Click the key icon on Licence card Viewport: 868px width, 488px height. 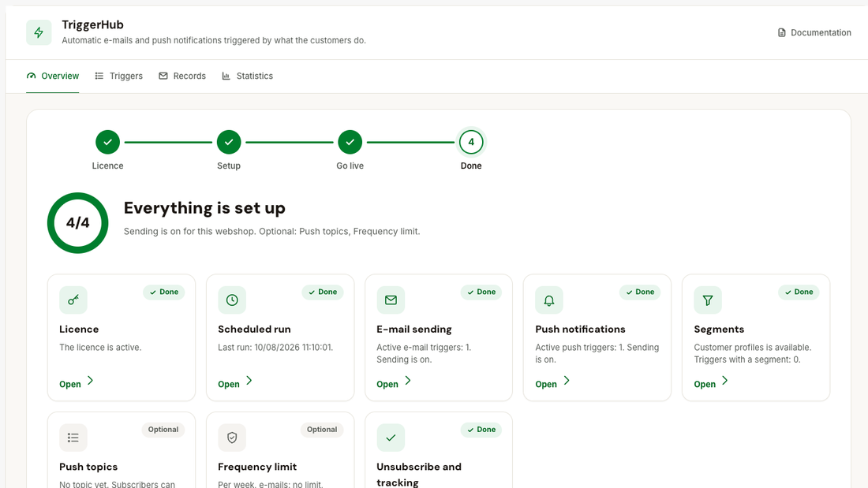73,300
